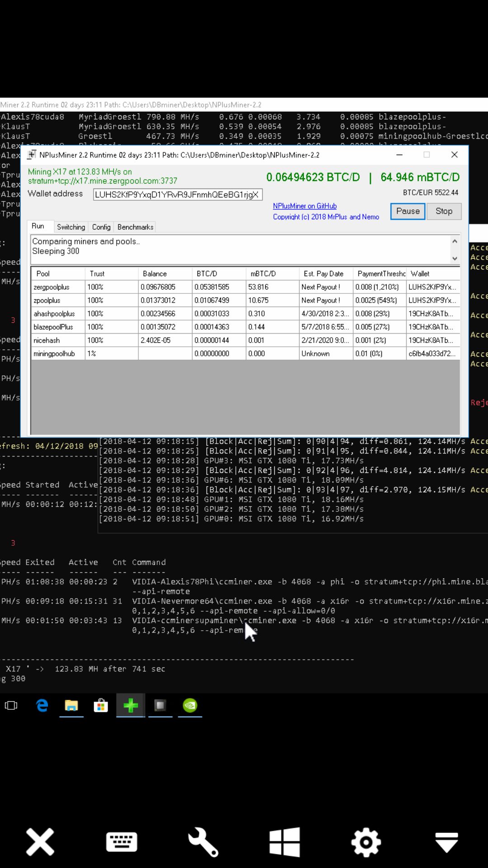
Task: Click the log box scroll up arrow
Action: [x=455, y=241]
